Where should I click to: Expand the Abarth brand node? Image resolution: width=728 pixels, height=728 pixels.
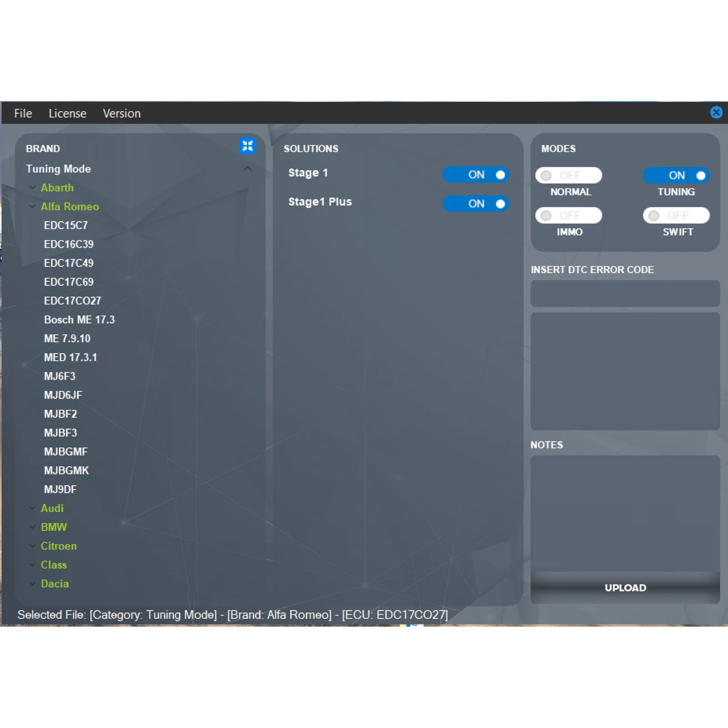point(32,187)
